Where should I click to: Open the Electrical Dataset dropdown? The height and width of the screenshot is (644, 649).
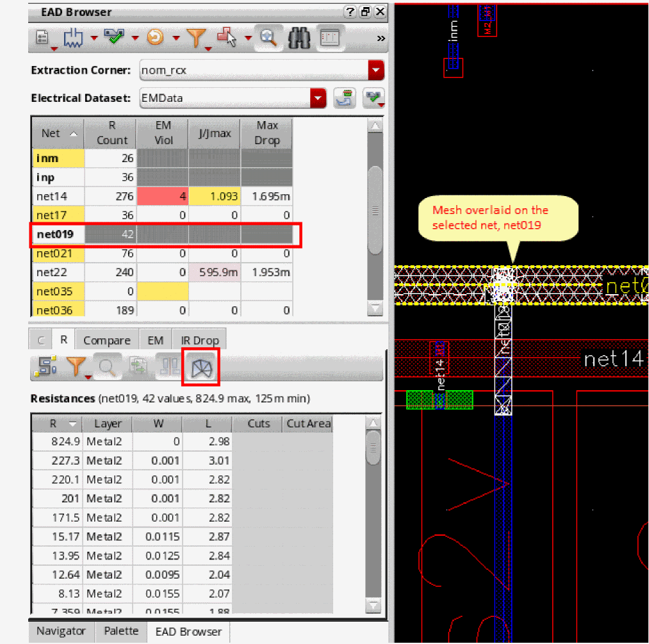(x=318, y=98)
